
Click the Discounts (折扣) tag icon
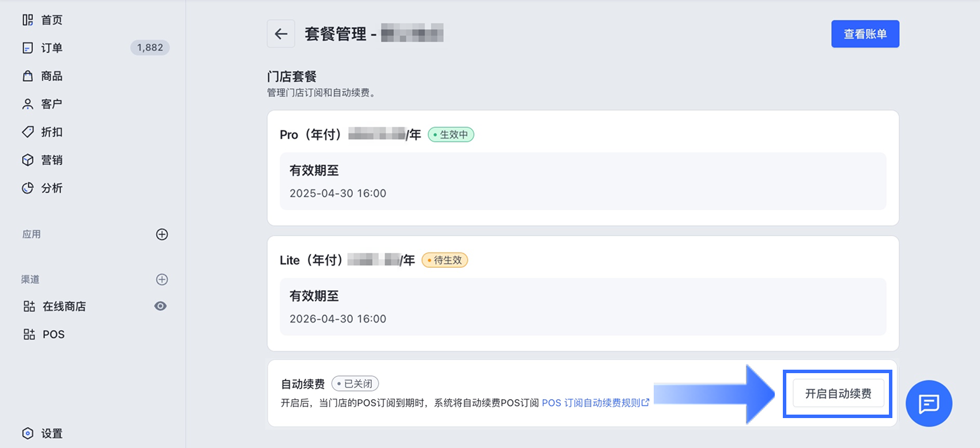pyautogui.click(x=28, y=132)
